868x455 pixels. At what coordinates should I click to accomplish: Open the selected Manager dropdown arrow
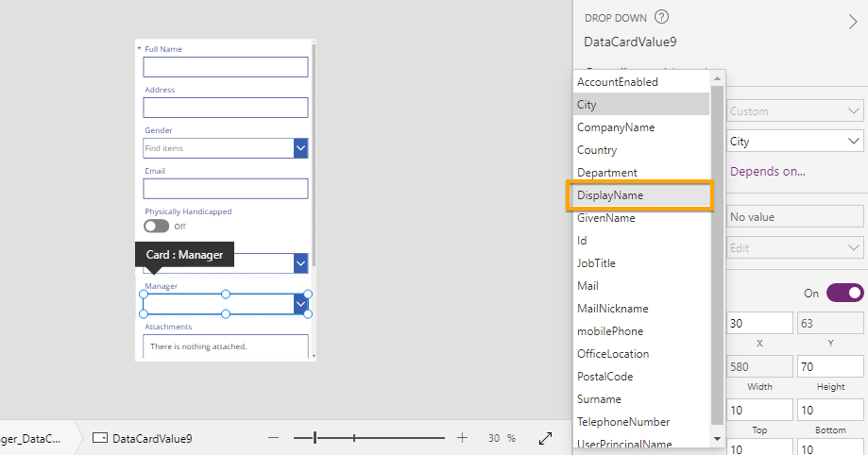[x=300, y=304]
